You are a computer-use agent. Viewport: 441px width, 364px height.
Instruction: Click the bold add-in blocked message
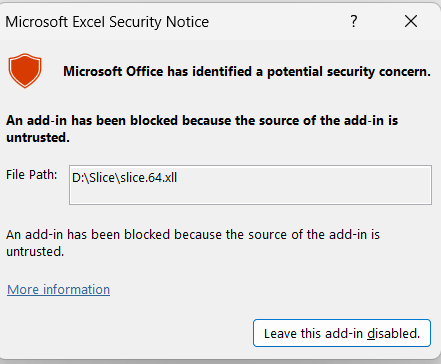coord(202,129)
